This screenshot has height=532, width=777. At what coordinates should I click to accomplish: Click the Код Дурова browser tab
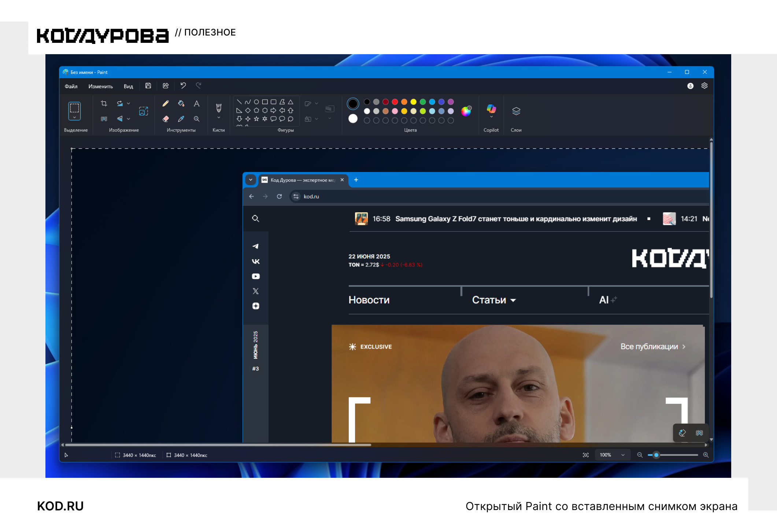303,180
